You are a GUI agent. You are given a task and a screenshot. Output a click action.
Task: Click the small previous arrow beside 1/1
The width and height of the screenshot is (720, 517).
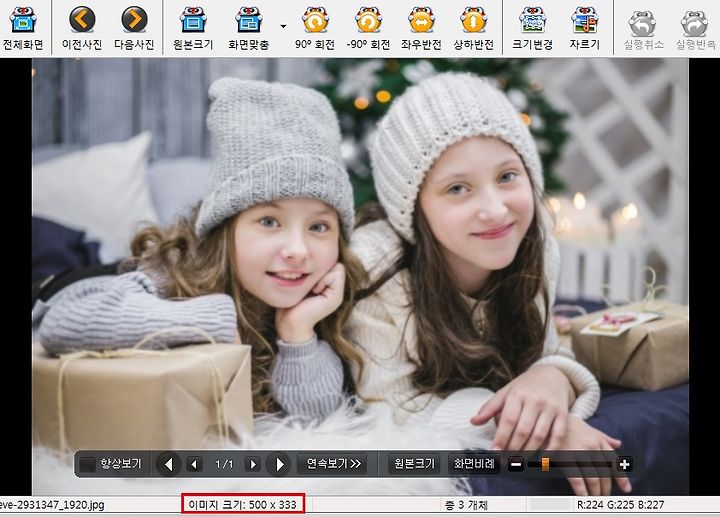coord(194,464)
